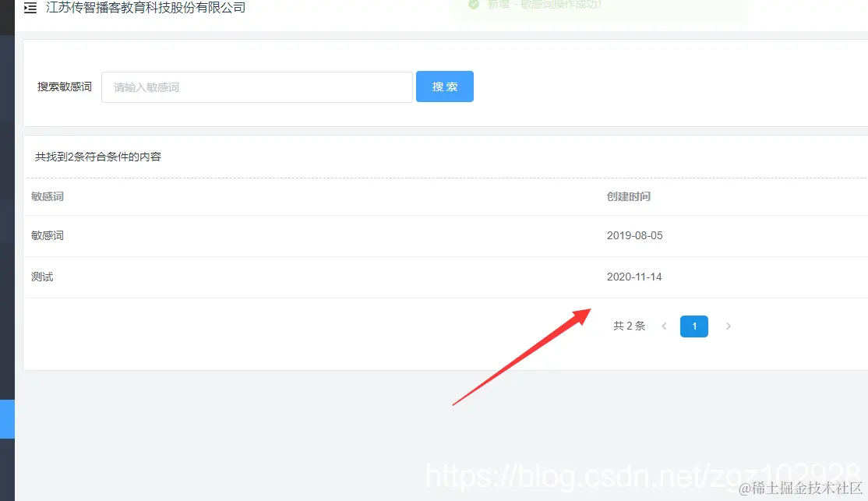
Task: Click the 共找到2条符合条件的内容 result summary
Action: [x=98, y=157]
